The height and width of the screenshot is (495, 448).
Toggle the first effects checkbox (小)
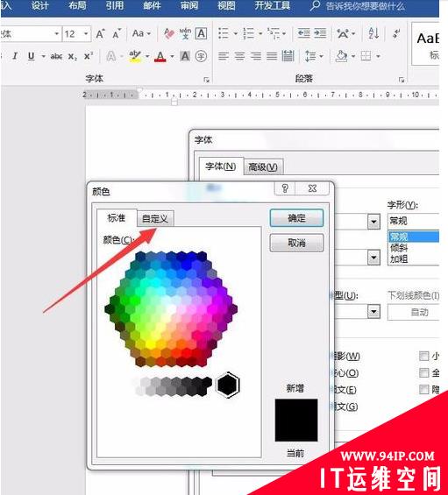pos(423,356)
